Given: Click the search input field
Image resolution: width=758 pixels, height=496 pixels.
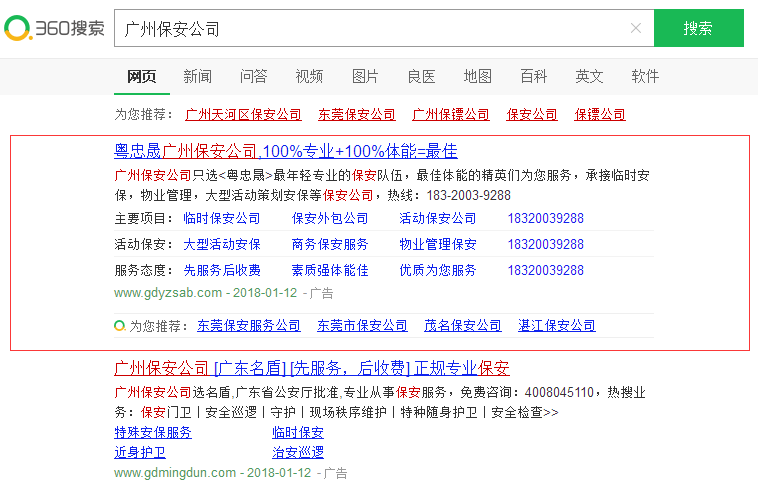Looking at the screenshot, I should click(370, 28).
